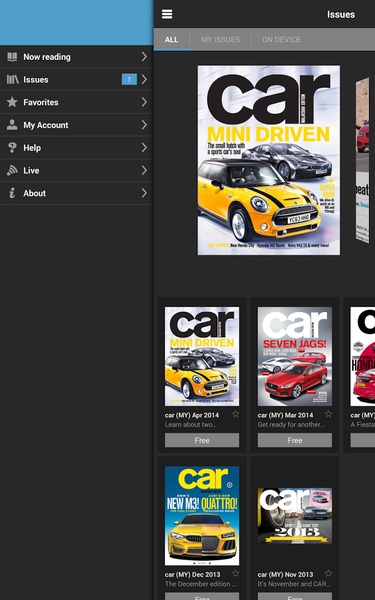The height and width of the screenshot is (600, 375).
Task: Select the next cover in the carousel
Action: click(x=362, y=160)
